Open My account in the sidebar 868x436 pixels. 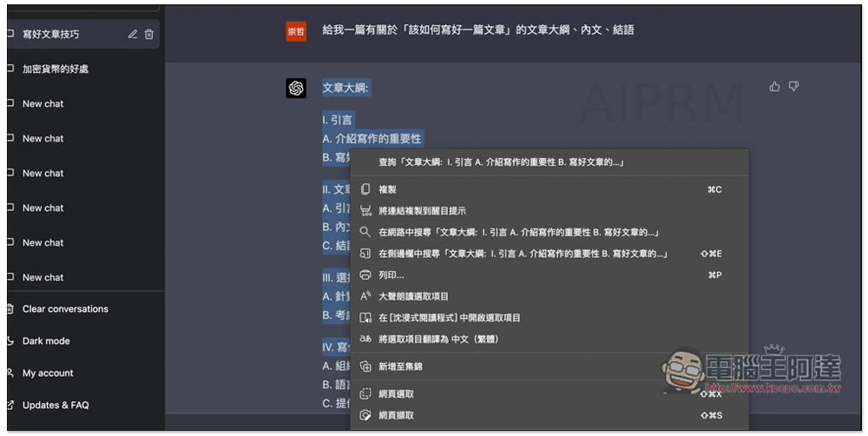(48, 373)
